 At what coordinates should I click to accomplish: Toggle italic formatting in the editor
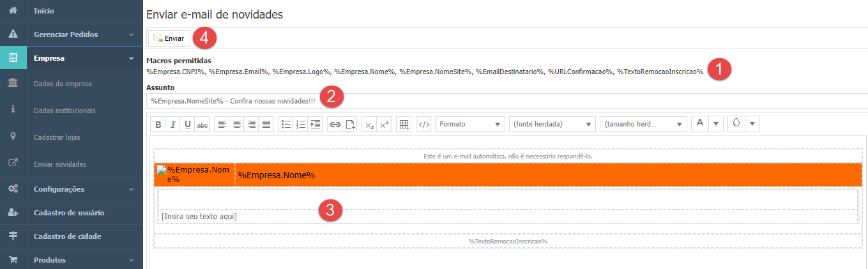172,125
